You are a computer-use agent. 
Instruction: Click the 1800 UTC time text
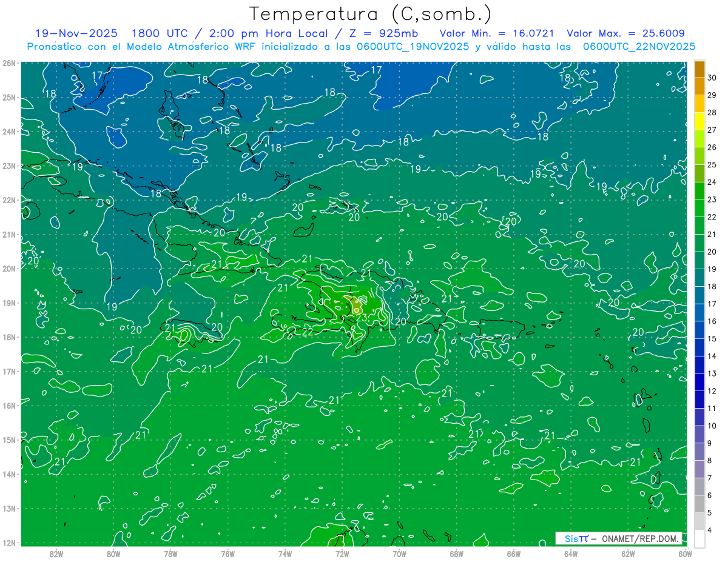click(x=160, y=33)
